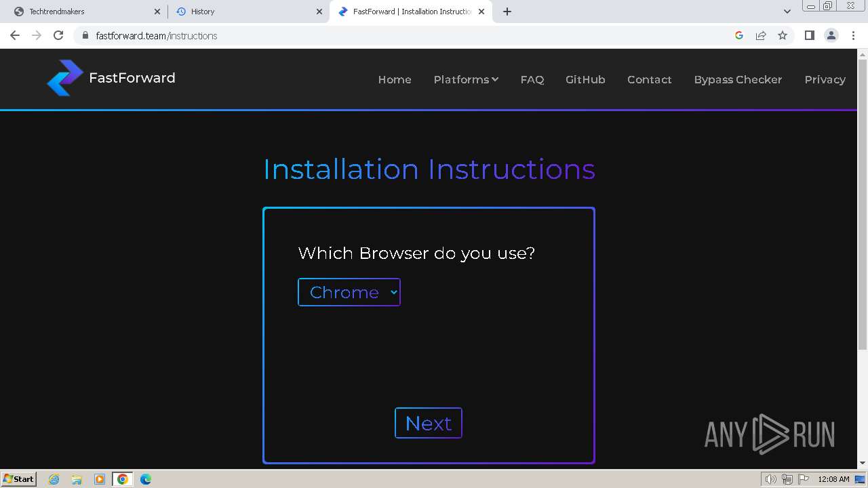Image resolution: width=868 pixels, height=488 pixels.
Task: Open the GitHub nav link
Action: pyautogui.click(x=585, y=79)
